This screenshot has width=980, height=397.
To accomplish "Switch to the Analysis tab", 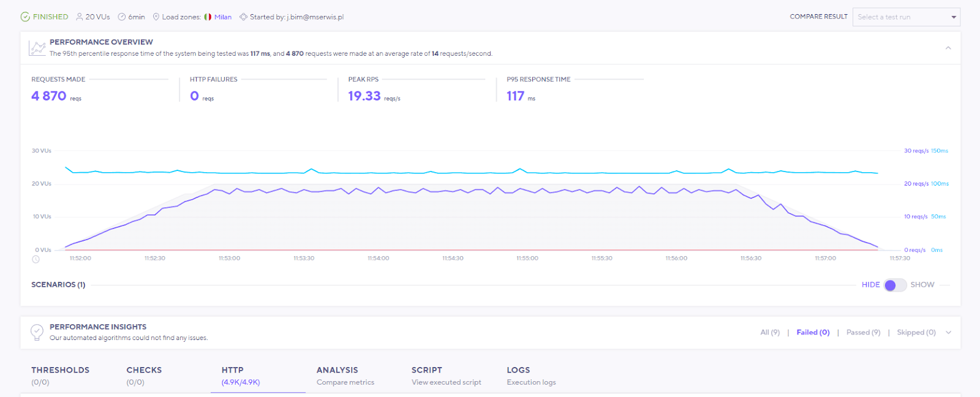I will point(345,376).
